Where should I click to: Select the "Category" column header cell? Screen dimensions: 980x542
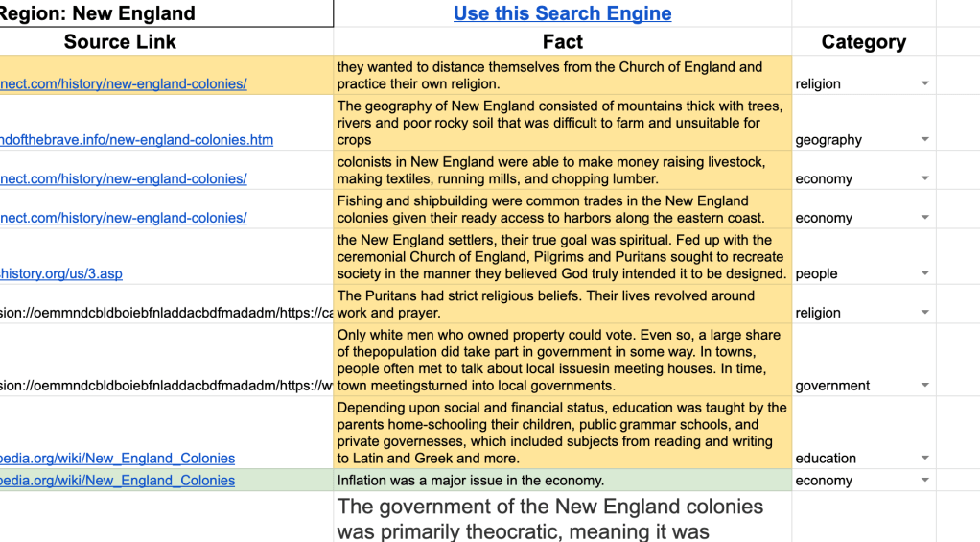(863, 42)
